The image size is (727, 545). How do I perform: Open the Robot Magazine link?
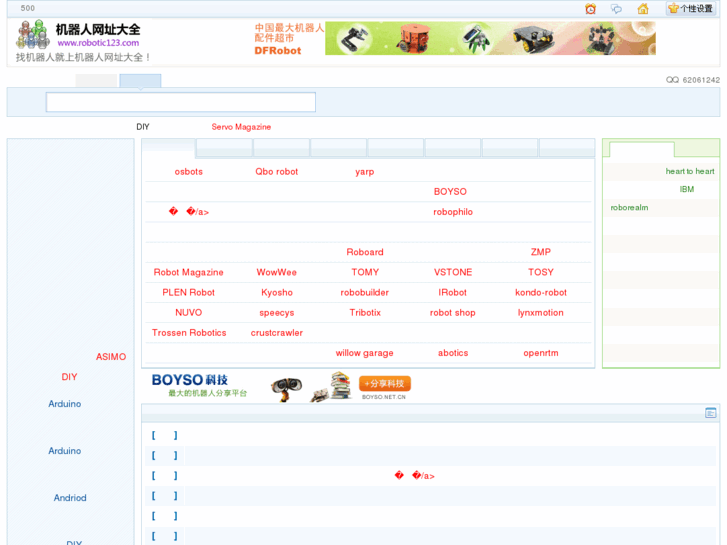point(189,272)
